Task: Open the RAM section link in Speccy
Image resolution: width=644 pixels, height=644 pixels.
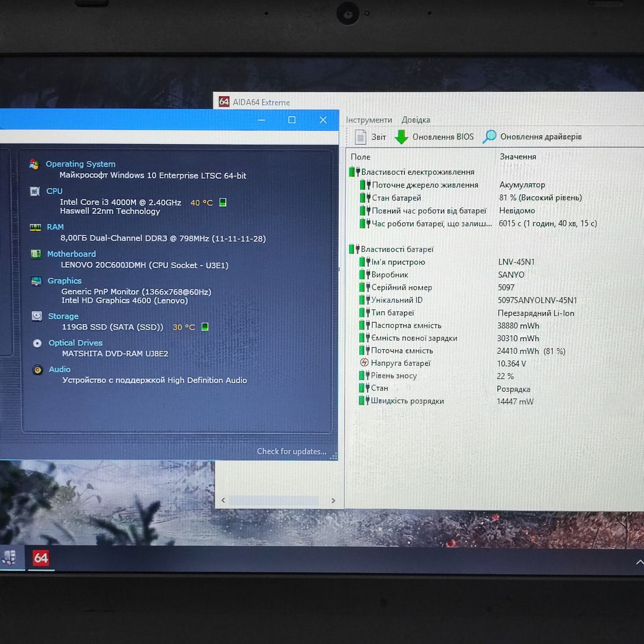Action: pyautogui.click(x=55, y=227)
